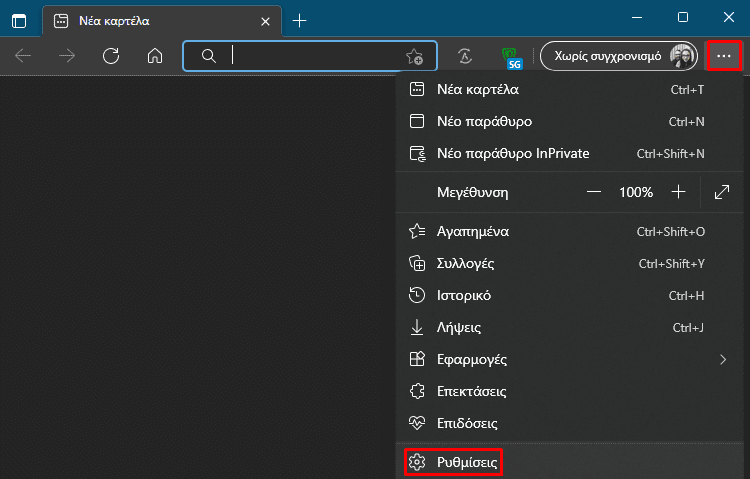This screenshot has height=479, width=750.
Task: Click the vertical tabs icon at top-left
Action: (19, 21)
